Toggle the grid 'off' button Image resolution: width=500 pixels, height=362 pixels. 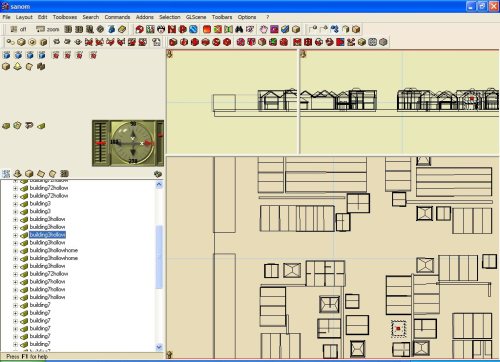click(x=18, y=29)
